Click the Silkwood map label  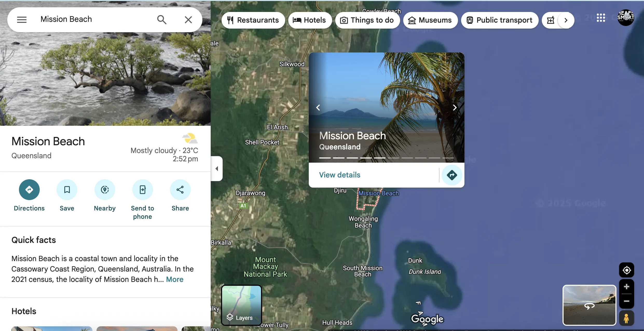click(292, 64)
